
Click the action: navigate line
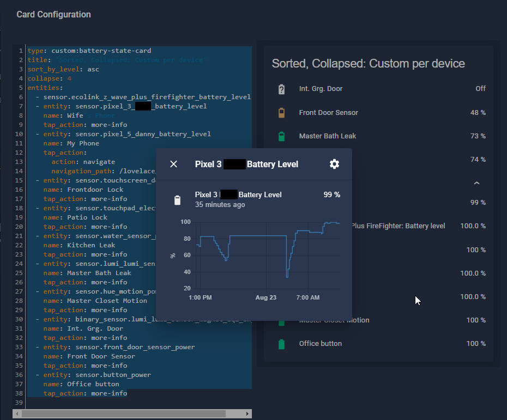tap(83, 162)
